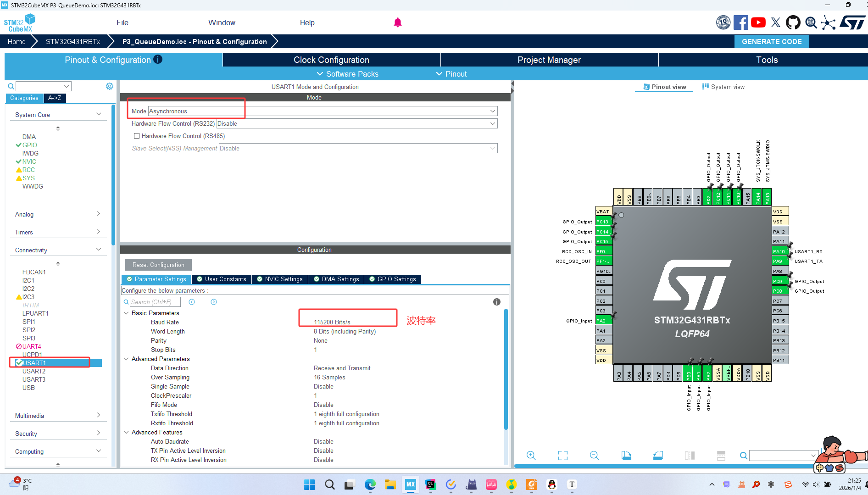Rotate the chip clockwise
Viewport: 868px width, 495px height.
[x=626, y=455]
